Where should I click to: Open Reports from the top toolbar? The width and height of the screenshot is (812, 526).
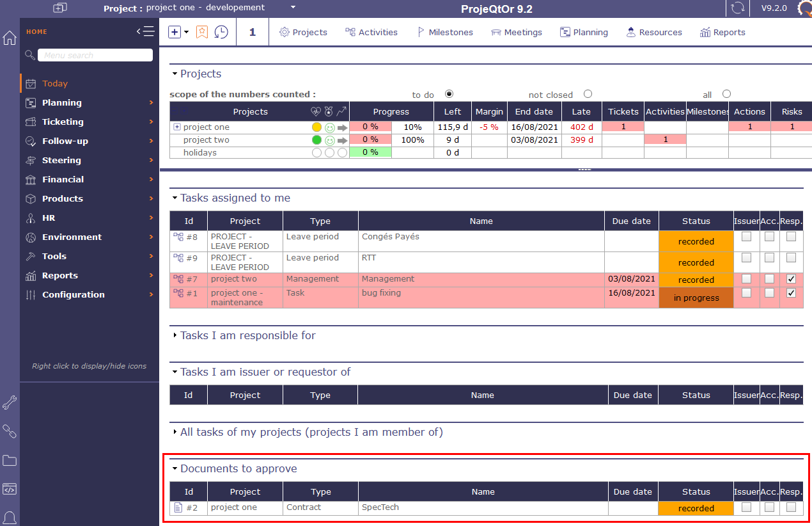click(x=722, y=32)
